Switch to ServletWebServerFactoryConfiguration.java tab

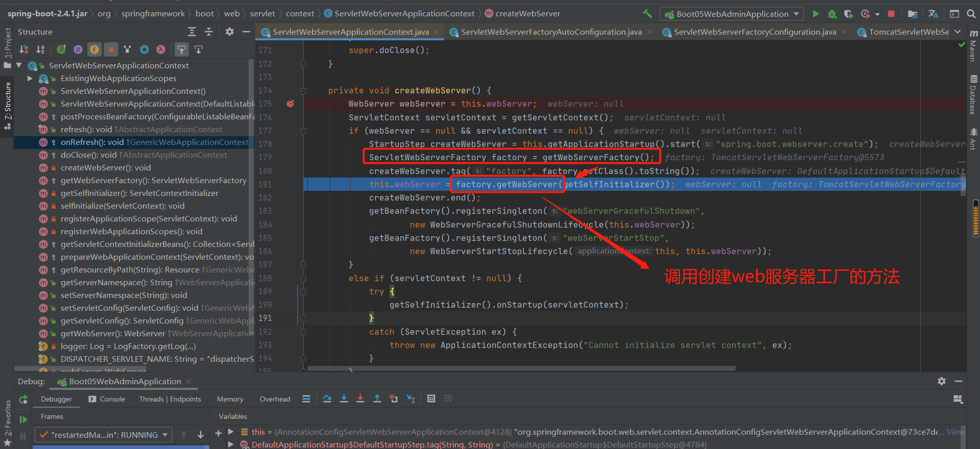[755, 32]
